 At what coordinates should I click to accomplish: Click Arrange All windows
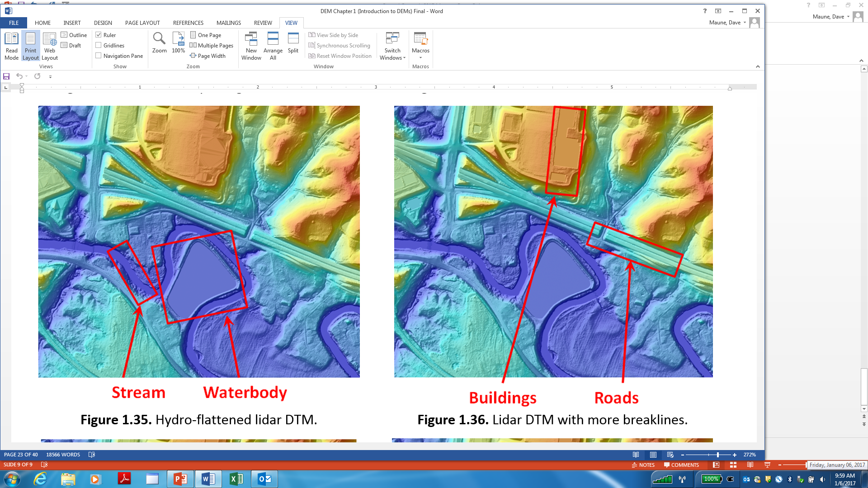273,46
